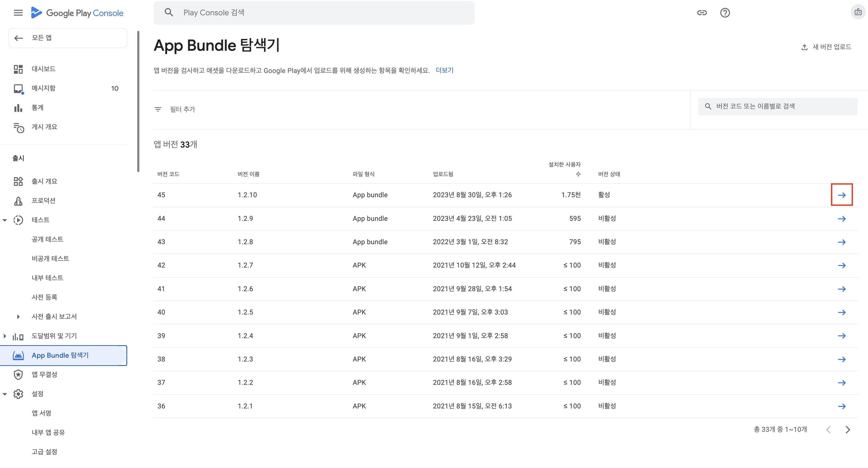Expand 도달범위 및 기기 sidebar section
The width and height of the screenshot is (868, 468).
pyautogui.click(x=5, y=336)
